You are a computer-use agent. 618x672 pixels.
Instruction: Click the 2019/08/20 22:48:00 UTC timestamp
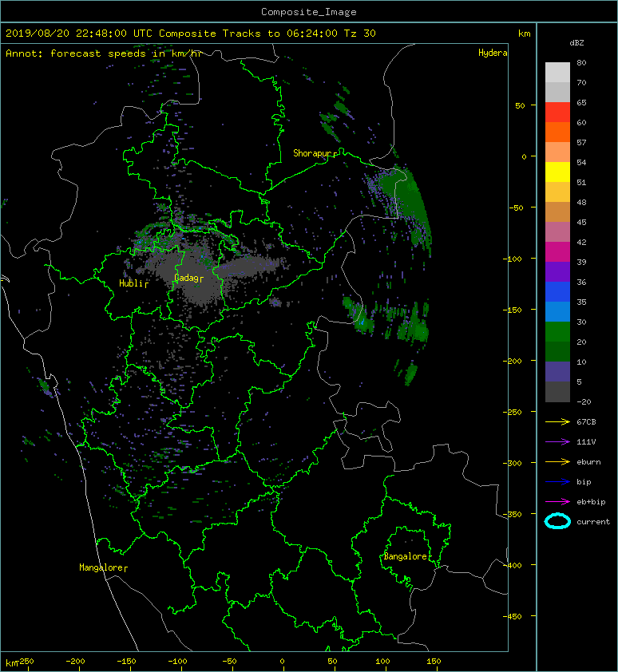79,34
